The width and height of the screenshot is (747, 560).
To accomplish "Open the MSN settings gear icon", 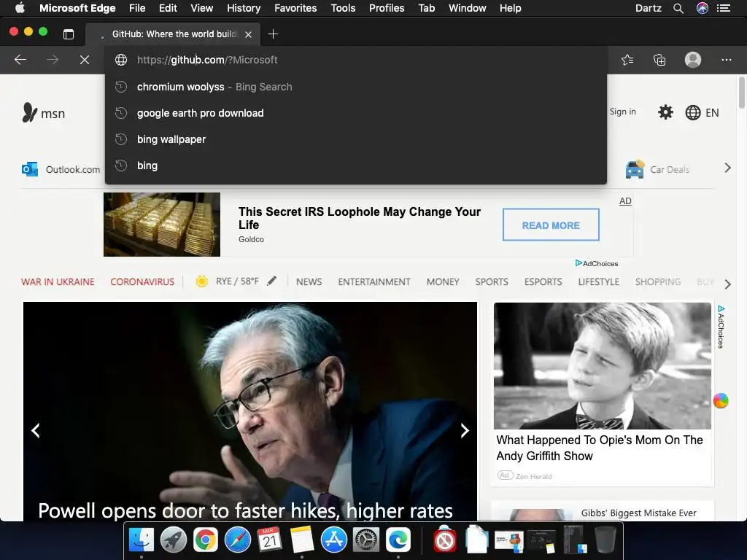I will click(x=665, y=112).
